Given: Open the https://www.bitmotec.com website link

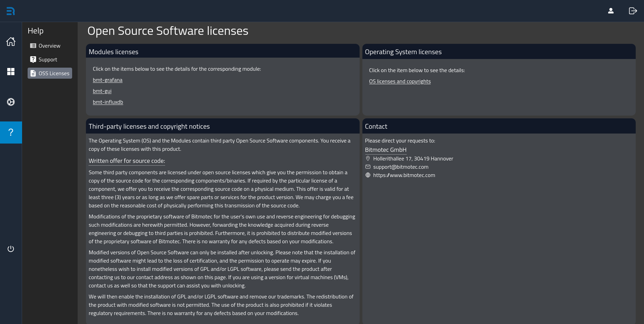Looking at the screenshot, I should pos(404,175).
